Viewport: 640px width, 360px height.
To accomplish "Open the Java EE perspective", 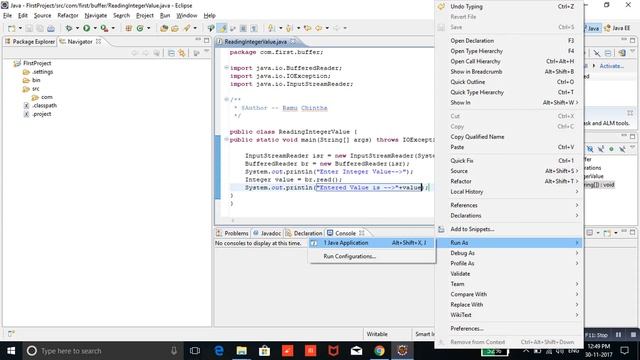I will coord(617,28).
